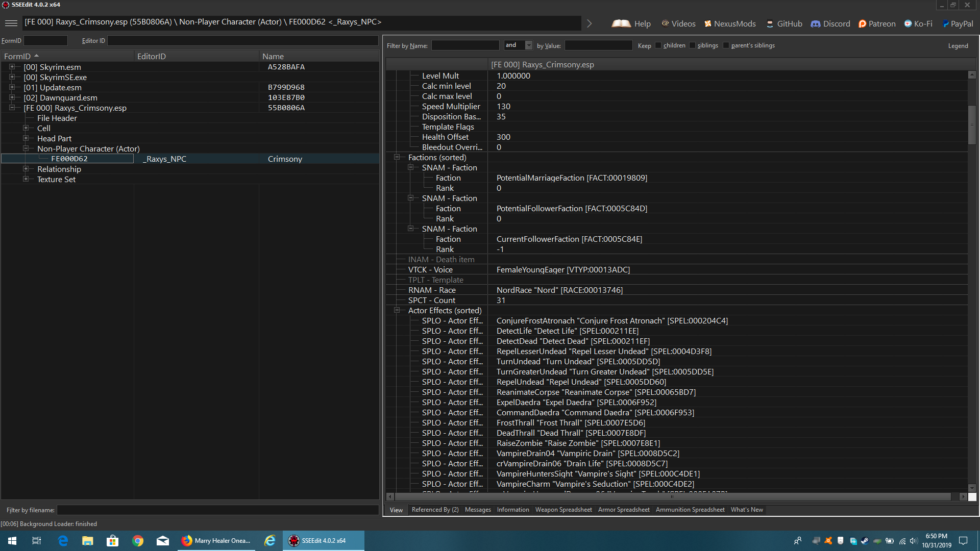This screenshot has width=980, height=551.
Task: Click the Help book icon
Action: tap(621, 23)
